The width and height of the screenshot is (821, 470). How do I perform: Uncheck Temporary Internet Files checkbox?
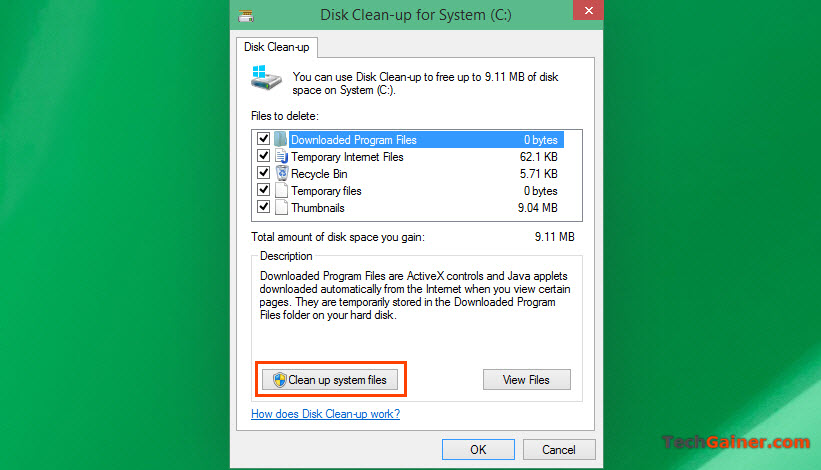coord(263,156)
